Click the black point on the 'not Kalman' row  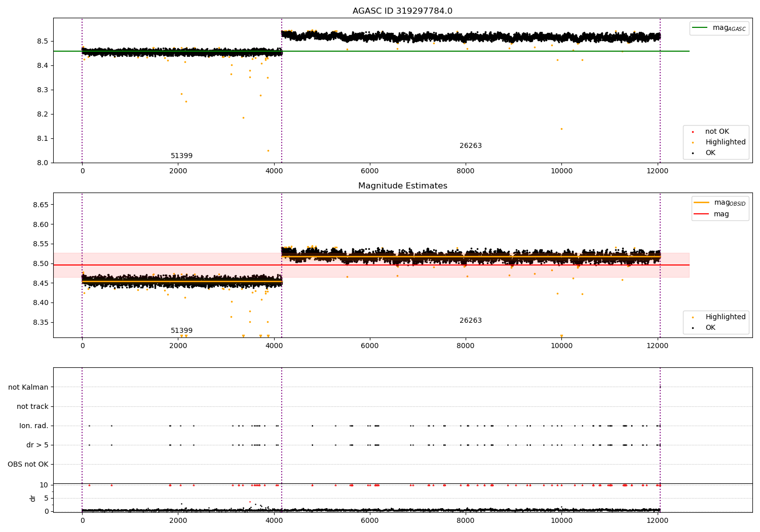point(660,387)
